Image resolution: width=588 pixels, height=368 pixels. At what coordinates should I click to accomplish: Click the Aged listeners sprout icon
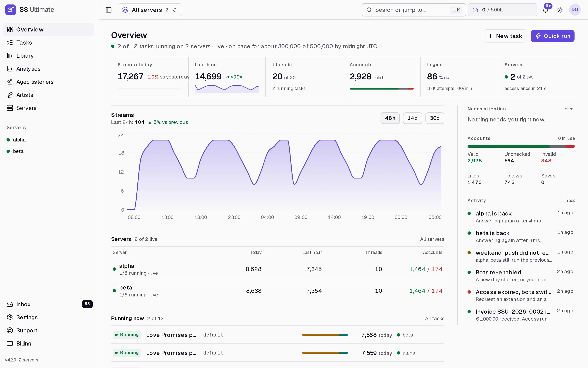pyautogui.click(x=10, y=82)
